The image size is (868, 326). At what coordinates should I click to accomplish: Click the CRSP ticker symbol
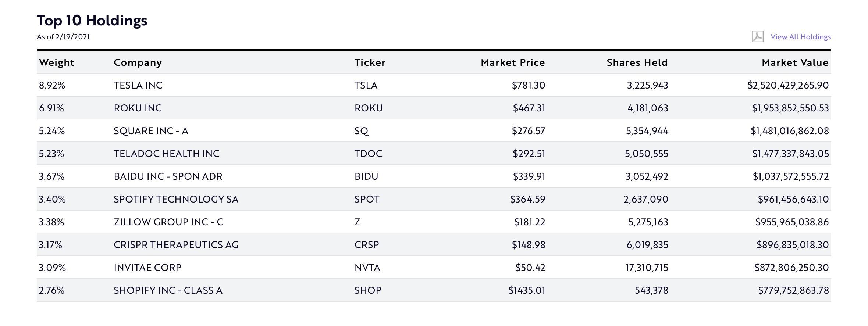367,245
